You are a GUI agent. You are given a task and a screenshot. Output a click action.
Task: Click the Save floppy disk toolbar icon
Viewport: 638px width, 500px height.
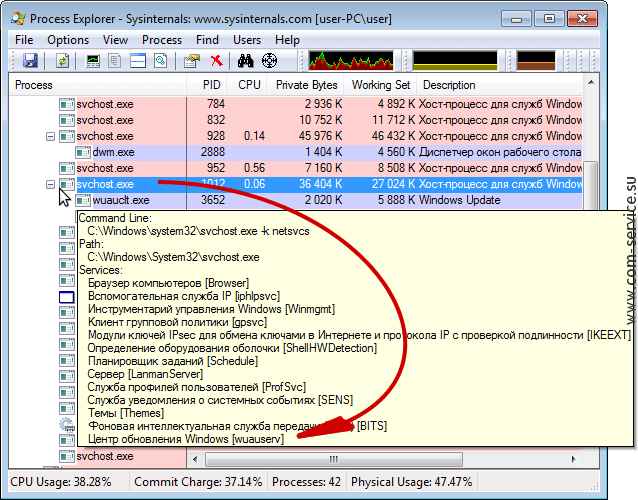[x=30, y=61]
